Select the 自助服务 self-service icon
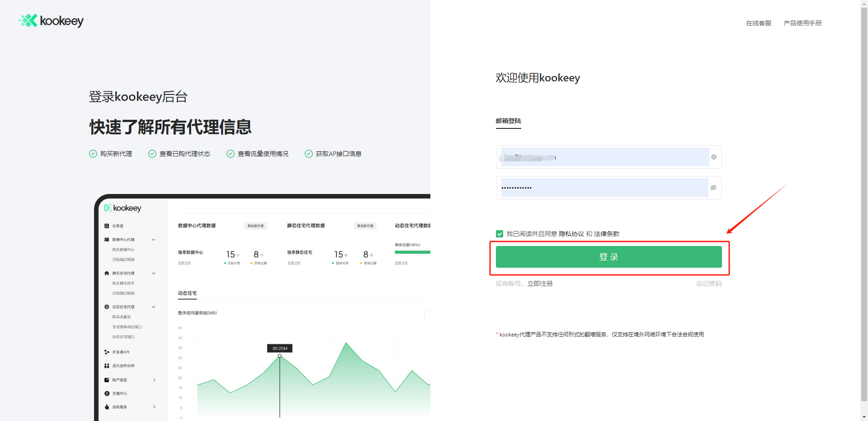868x421 pixels. tap(107, 407)
